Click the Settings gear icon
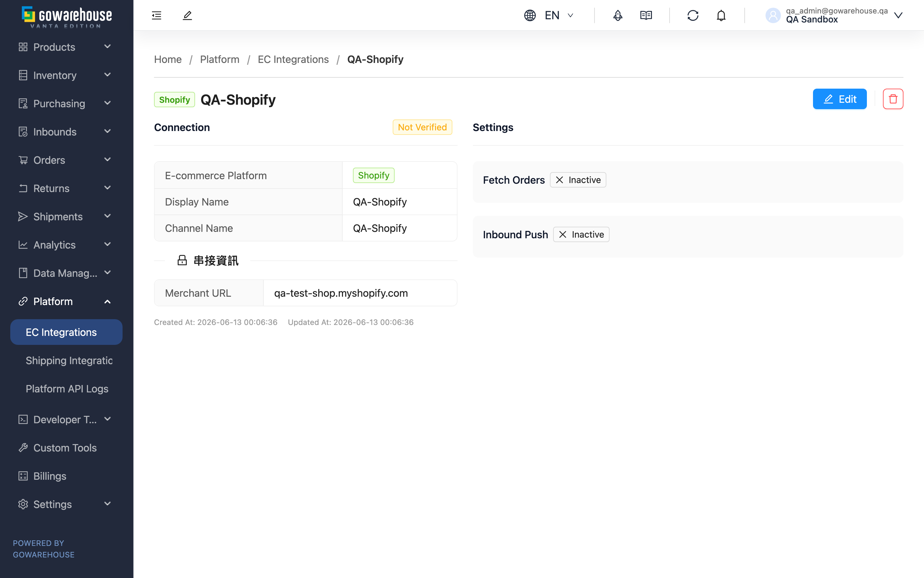This screenshot has height=578, width=924. click(23, 504)
